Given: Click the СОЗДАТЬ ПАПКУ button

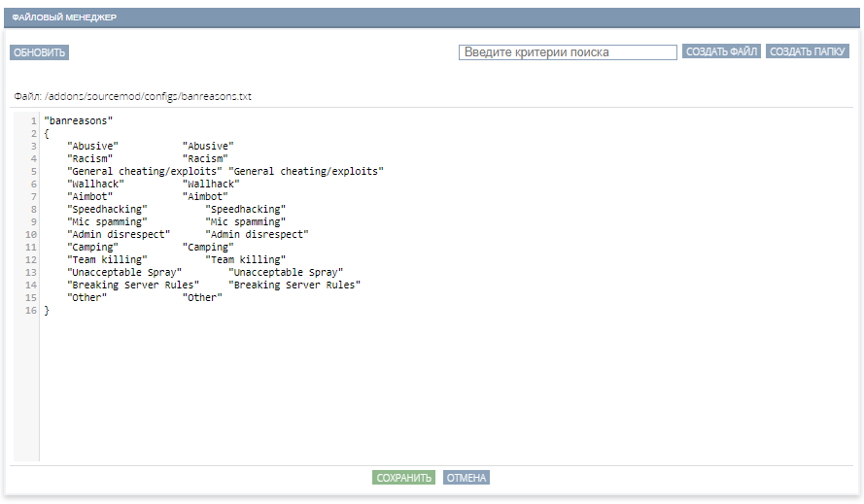Looking at the screenshot, I should [x=808, y=51].
